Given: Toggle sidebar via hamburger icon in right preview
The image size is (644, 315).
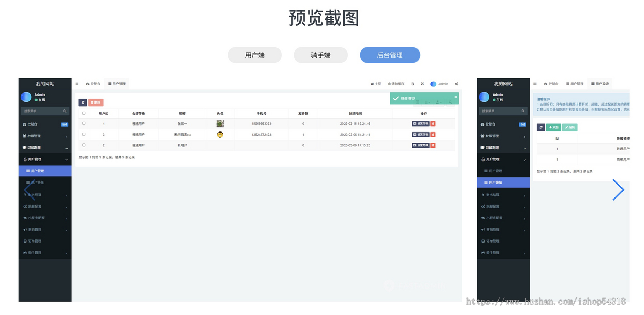Looking at the screenshot, I should 535,84.
